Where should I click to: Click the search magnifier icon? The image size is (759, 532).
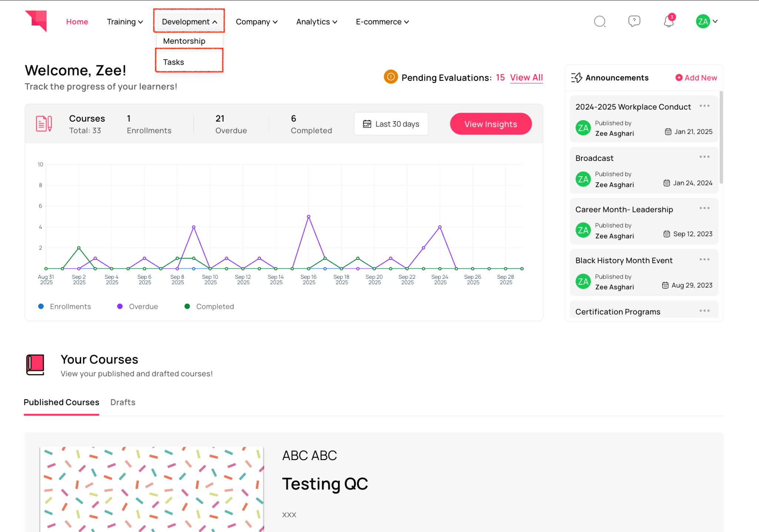599,22
